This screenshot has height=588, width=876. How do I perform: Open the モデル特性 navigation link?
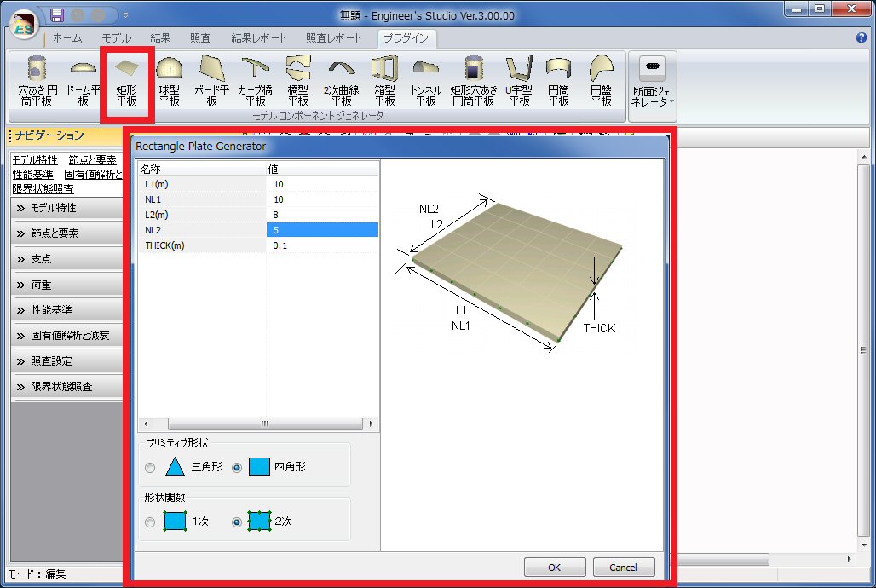[x=35, y=160]
